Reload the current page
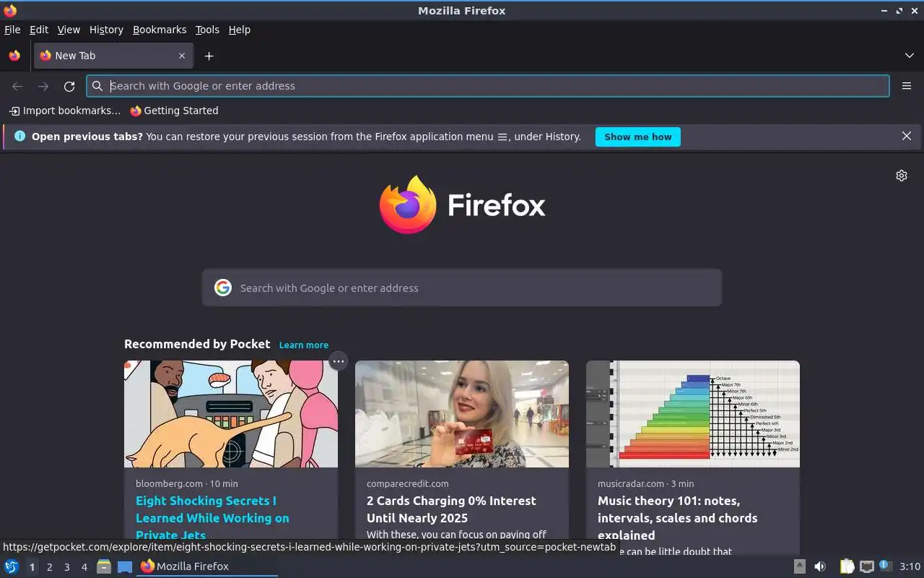Image resolution: width=924 pixels, height=578 pixels. 69,86
